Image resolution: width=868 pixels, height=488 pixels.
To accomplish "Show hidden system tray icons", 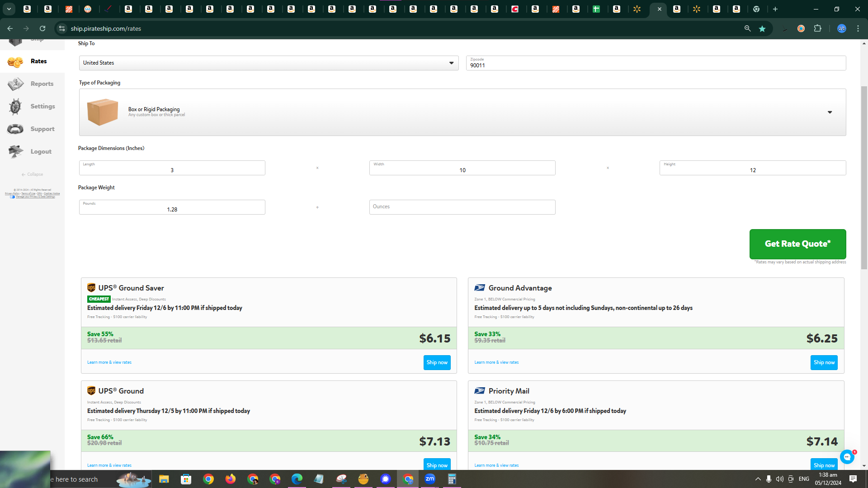I will tap(758, 479).
